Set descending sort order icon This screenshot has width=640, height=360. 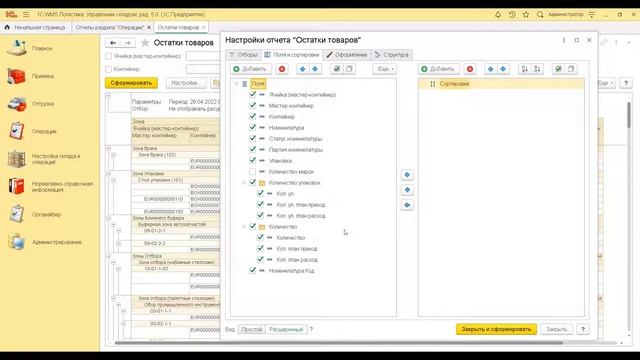click(x=537, y=69)
